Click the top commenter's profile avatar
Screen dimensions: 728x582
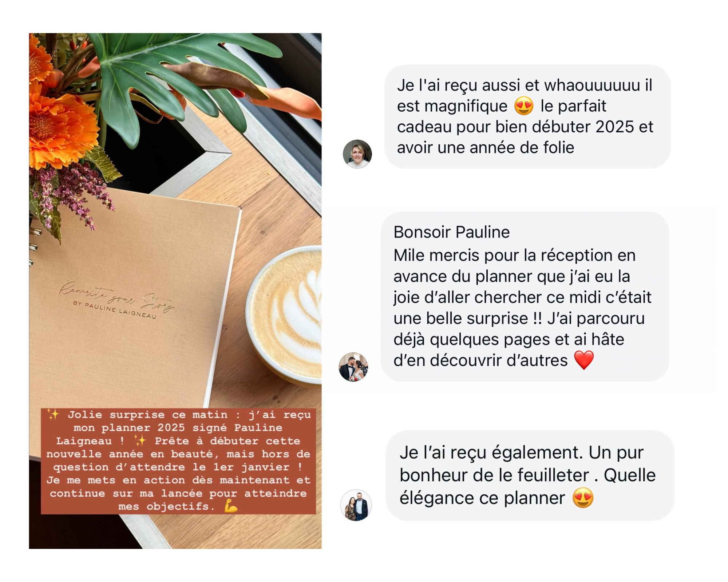[357, 154]
